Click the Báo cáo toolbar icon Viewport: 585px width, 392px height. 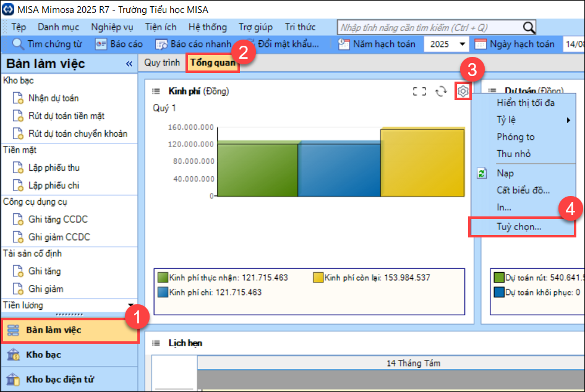pos(101,44)
